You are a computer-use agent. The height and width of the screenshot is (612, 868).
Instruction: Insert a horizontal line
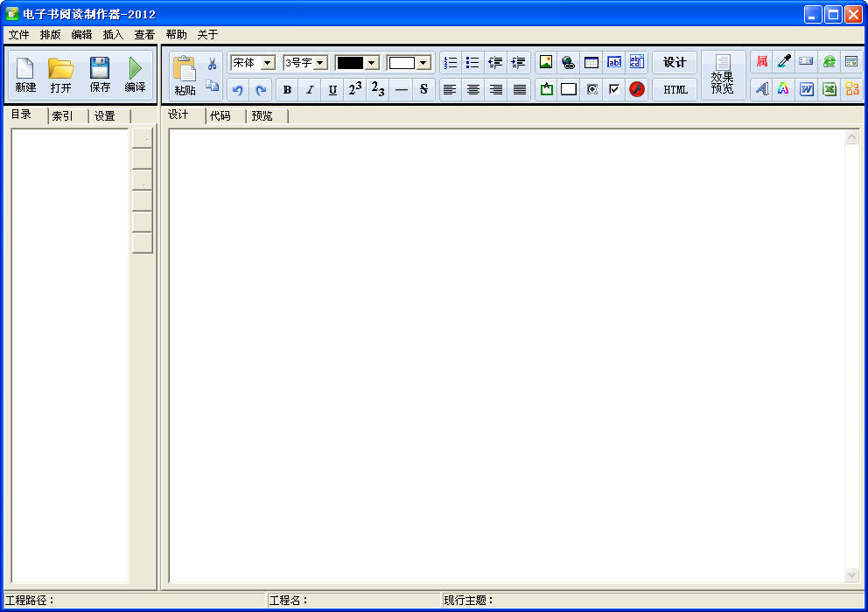(x=402, y=90)
